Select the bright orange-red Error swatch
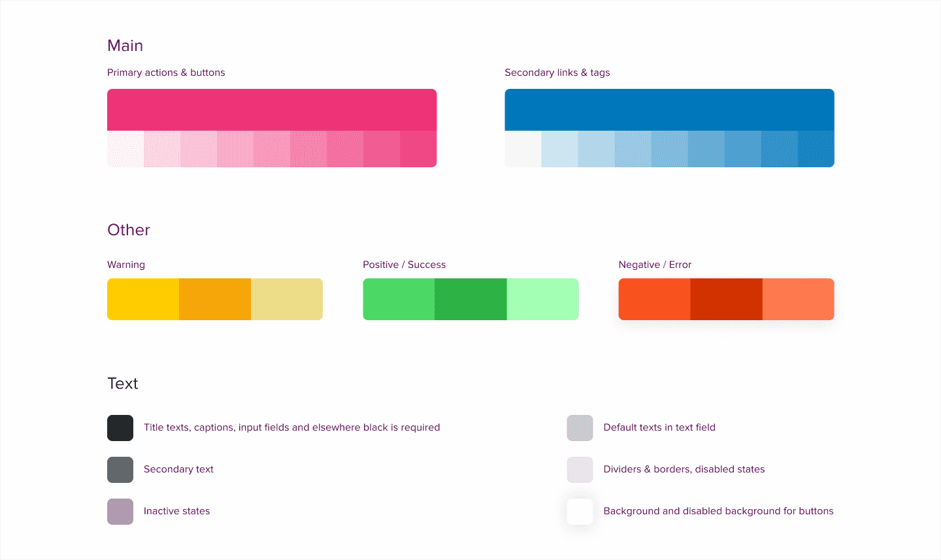 pos(654,299)
